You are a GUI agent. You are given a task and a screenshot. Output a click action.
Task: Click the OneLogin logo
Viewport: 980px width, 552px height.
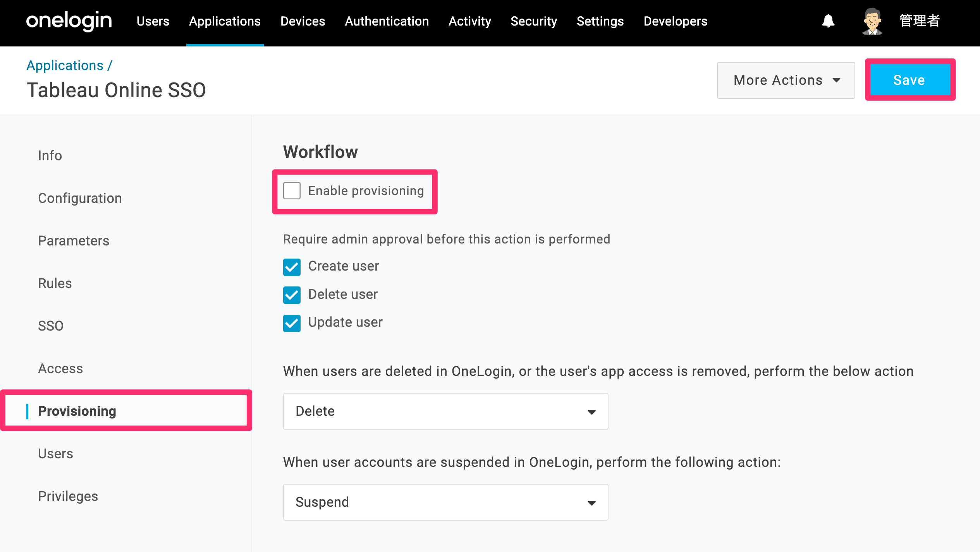coord(69,21)
